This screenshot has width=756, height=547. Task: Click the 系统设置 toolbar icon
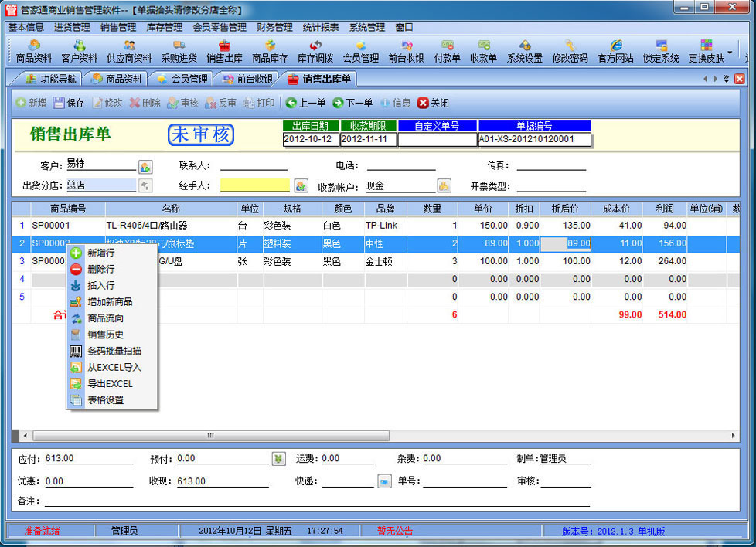tap(524, 51)
